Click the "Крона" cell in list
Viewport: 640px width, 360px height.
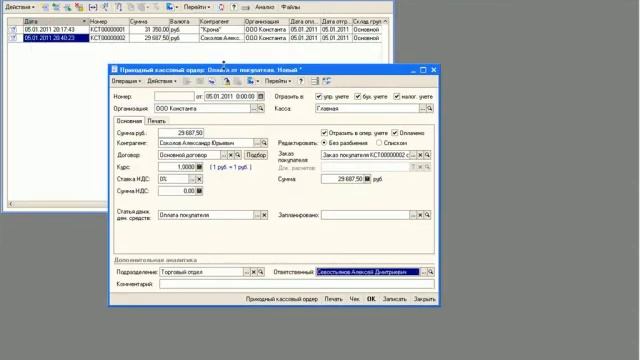(x=221, y=30)
